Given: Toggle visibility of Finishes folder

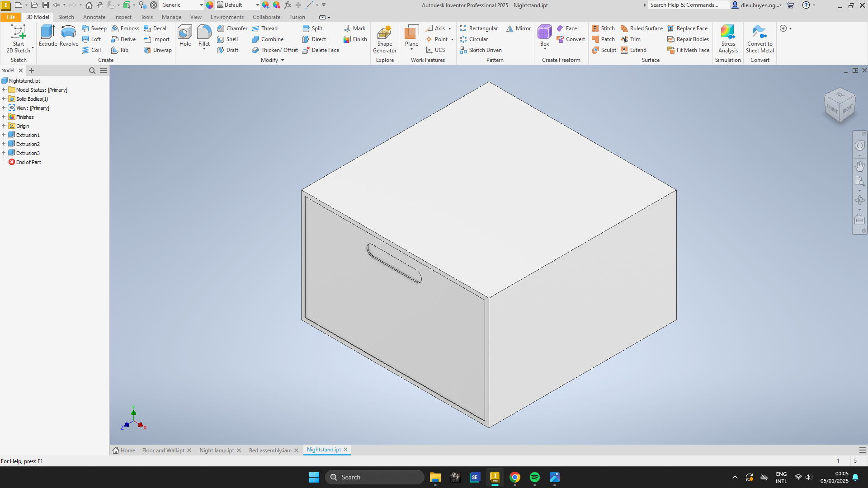Looking at the screenshot, I should [4, 117].
